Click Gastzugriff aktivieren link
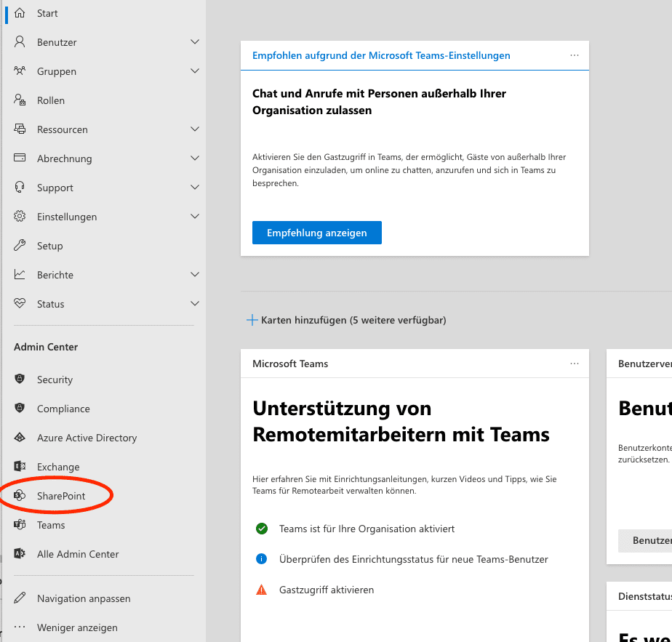The image size is (672, 642). pos(327,590)
